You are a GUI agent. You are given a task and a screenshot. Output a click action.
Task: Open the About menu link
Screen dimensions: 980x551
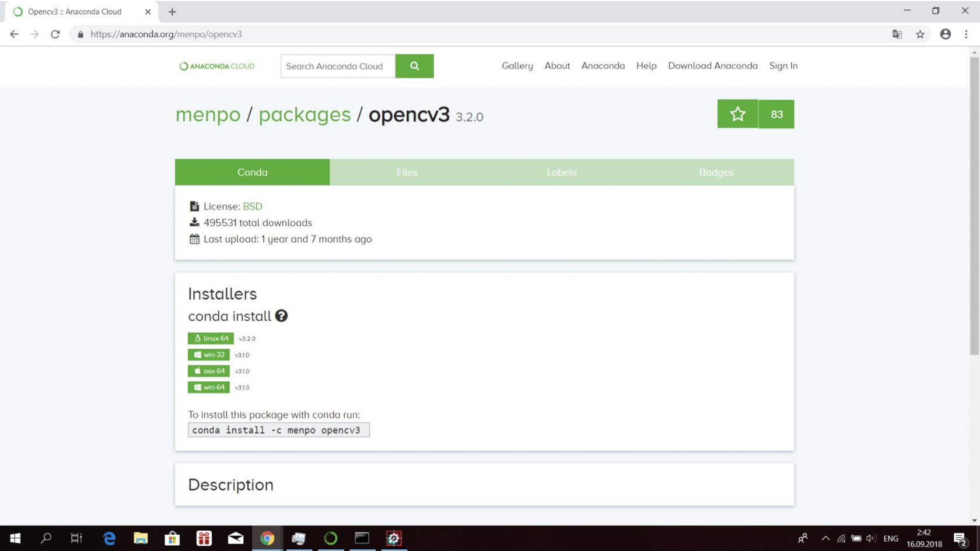[x=557, y=66]
